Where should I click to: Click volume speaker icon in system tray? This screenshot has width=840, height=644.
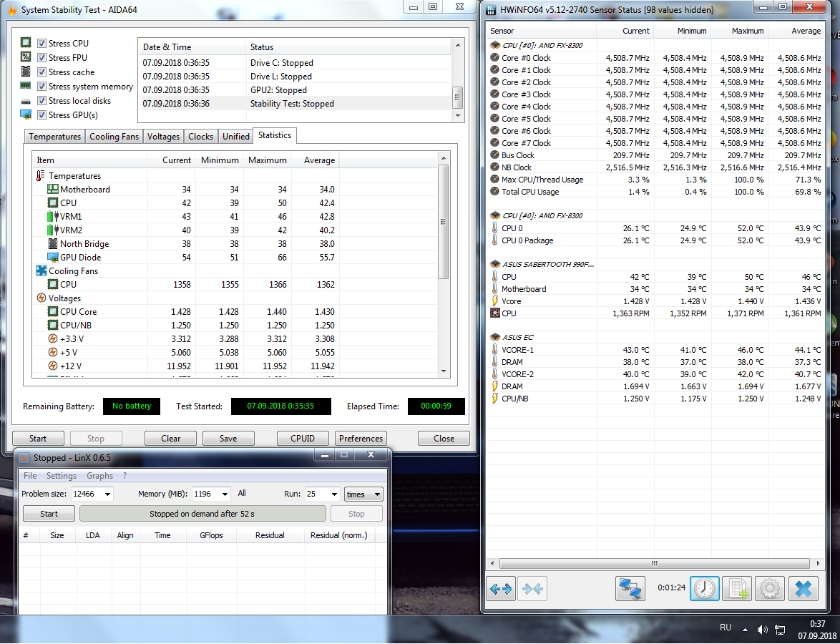point(762,630)
